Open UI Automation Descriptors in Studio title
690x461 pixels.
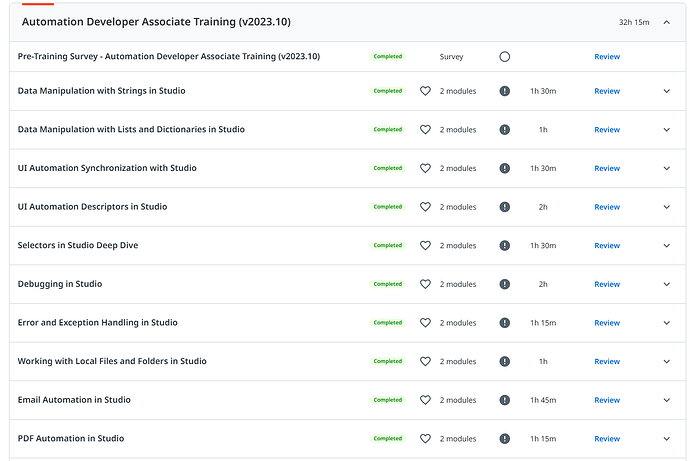92,206
